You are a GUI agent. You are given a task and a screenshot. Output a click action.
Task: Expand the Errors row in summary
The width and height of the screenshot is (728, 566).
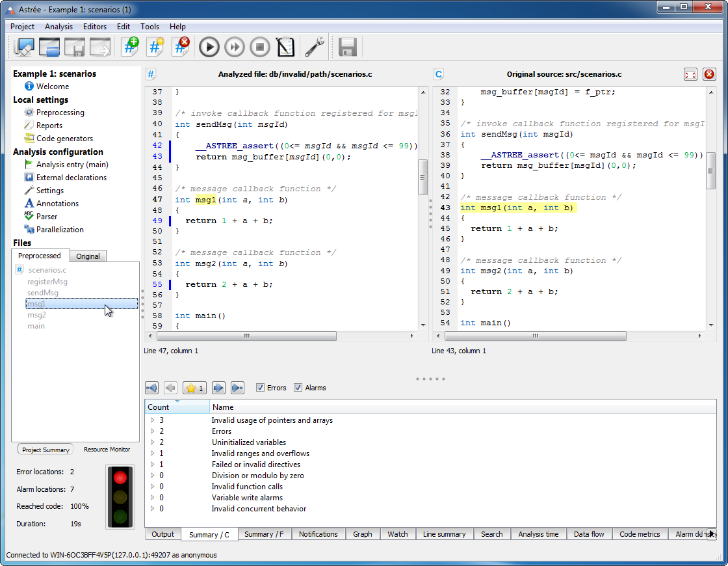click(152, 431)
